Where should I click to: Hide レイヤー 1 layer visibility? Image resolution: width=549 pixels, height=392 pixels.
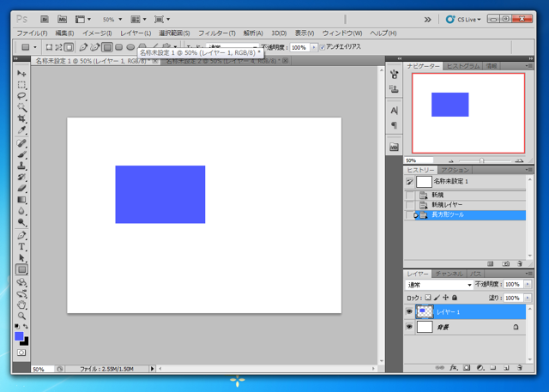[x=409, y=312]
